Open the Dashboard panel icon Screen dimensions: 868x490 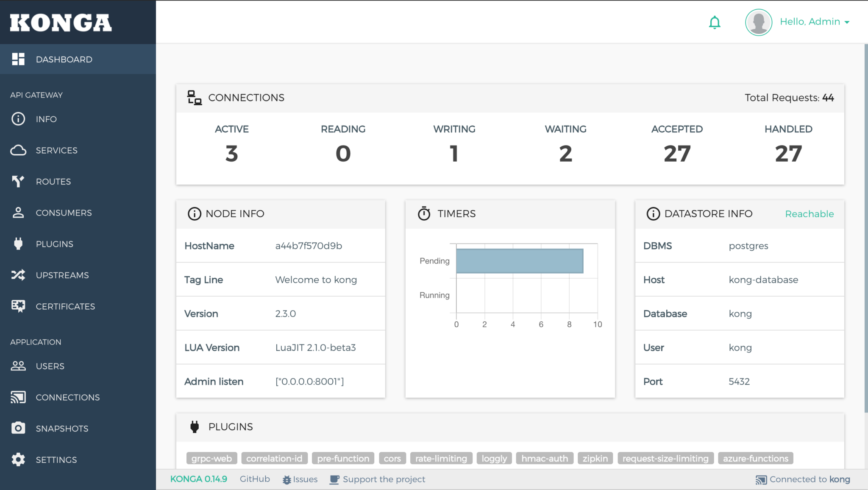(x=18, y=59)
